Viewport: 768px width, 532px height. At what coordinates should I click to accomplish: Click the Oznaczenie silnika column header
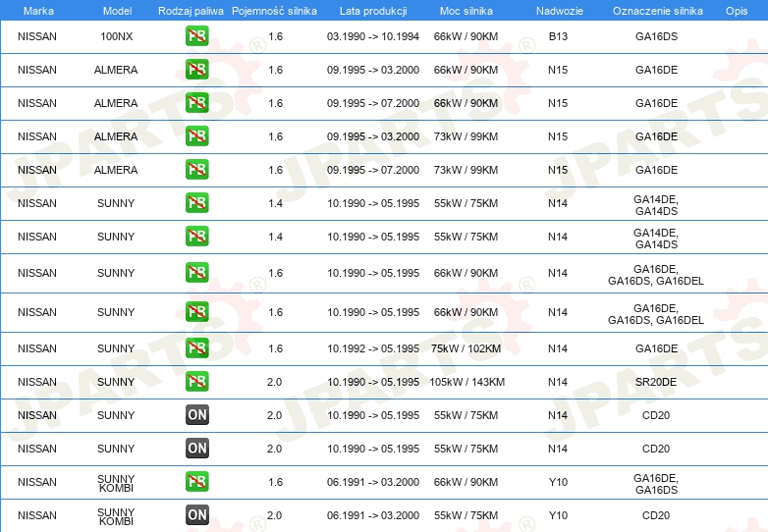(x=657, y=11)
